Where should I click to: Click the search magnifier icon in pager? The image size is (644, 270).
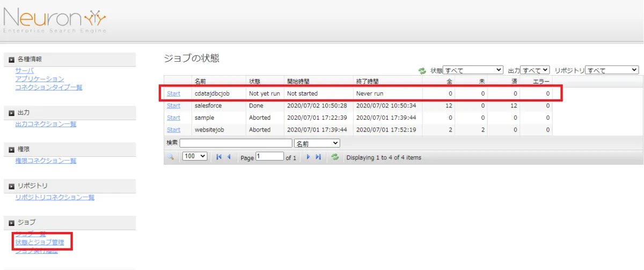tap(171, 157)
